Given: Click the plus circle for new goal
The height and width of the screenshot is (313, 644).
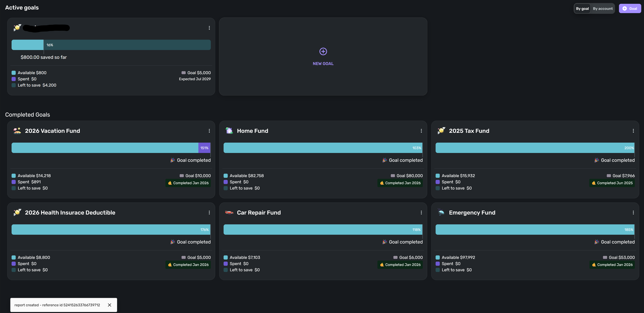Looking at the screenshot, I should [323, 51].
